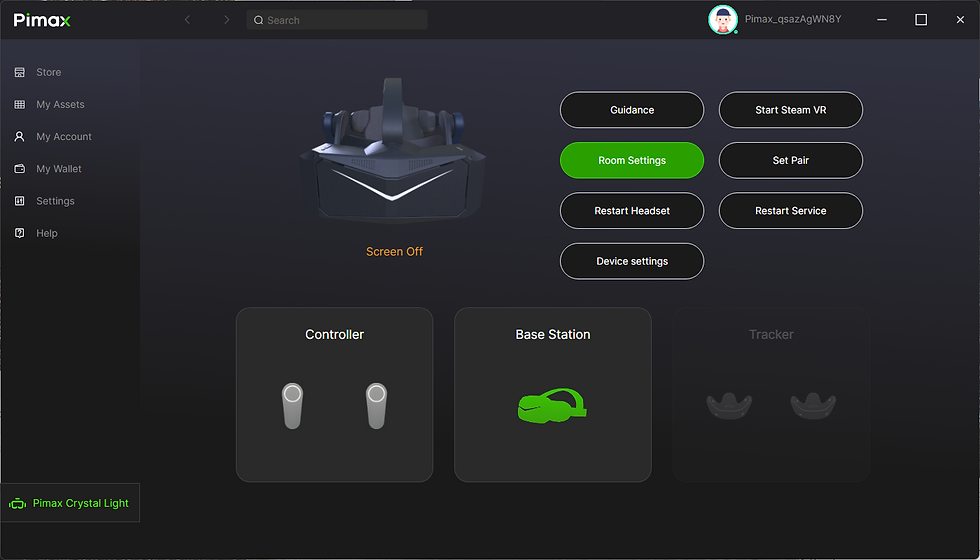Click the Pimax logo
Image resolution: width=980 pixels, height=560 pixels.
point(42,20)
